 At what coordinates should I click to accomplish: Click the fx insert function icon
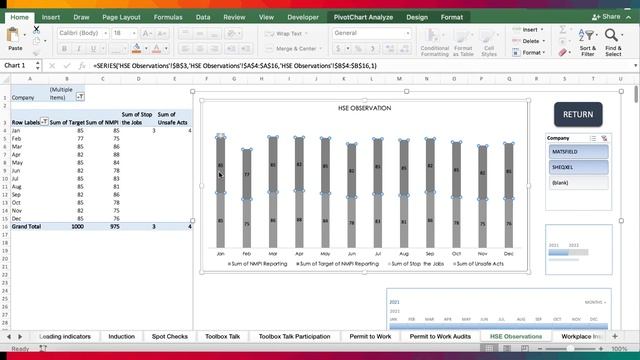click(x=82, y=66)
